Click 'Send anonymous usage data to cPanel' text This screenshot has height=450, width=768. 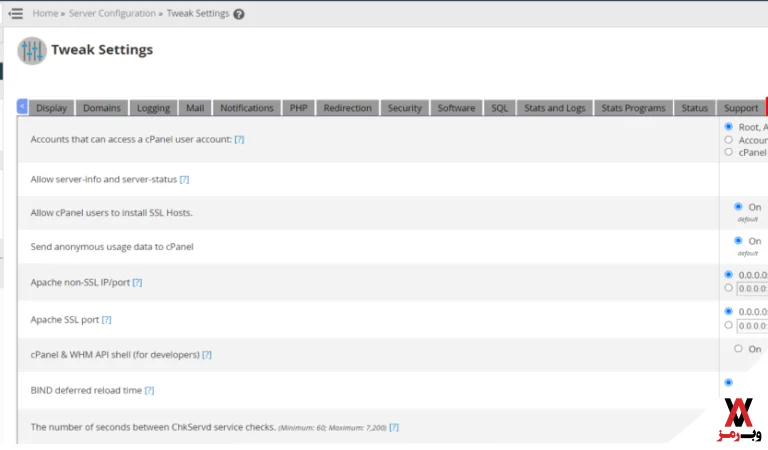click(x=112, y=247)
